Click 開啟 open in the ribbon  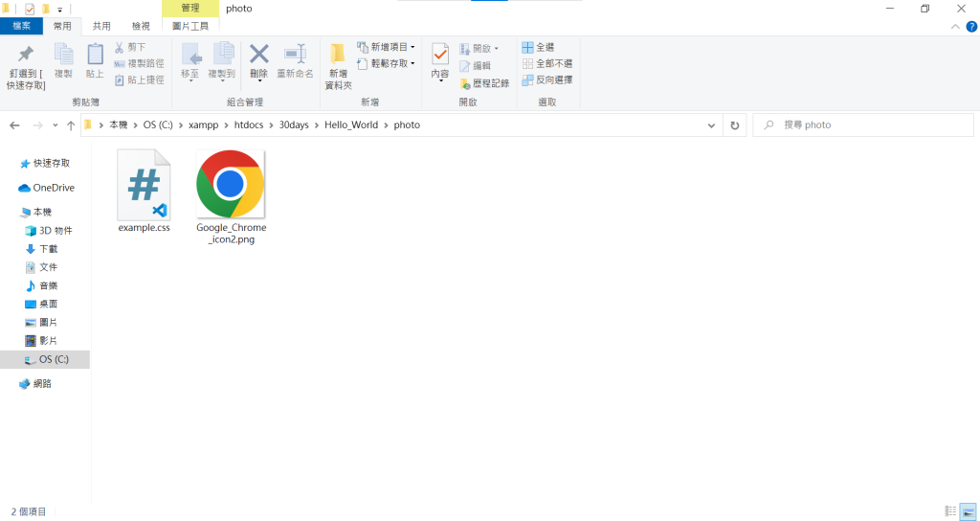(x=479, y=48)
